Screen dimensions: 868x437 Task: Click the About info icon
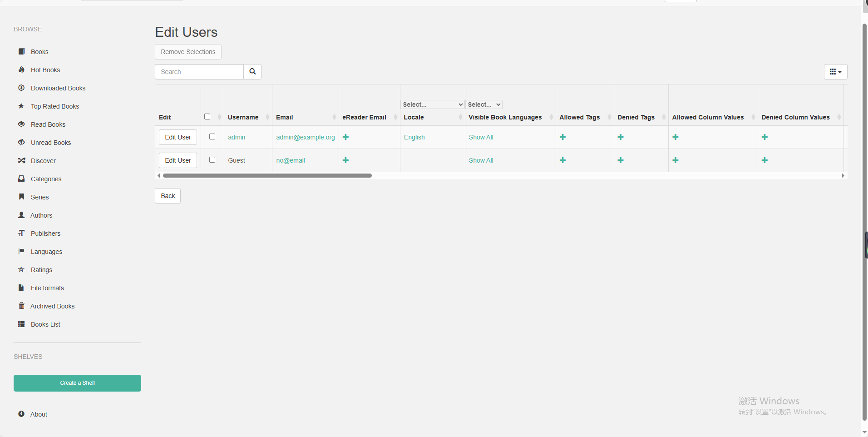click(x=21, y=414)
